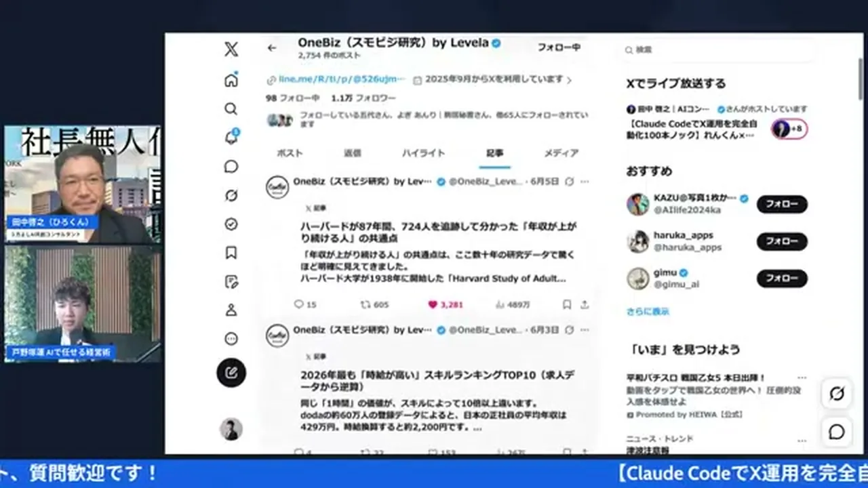Click Grok icon on June 3 post
Viewport: 868px width, 488px height.
pyautogui.click(x=570, y=330)
